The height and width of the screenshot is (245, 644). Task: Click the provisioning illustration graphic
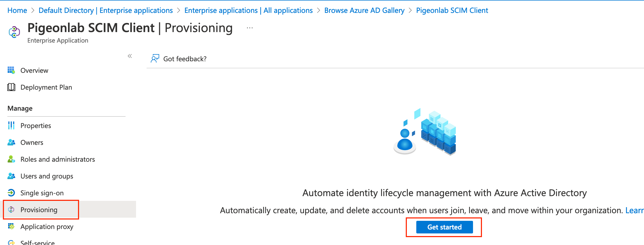425,131
